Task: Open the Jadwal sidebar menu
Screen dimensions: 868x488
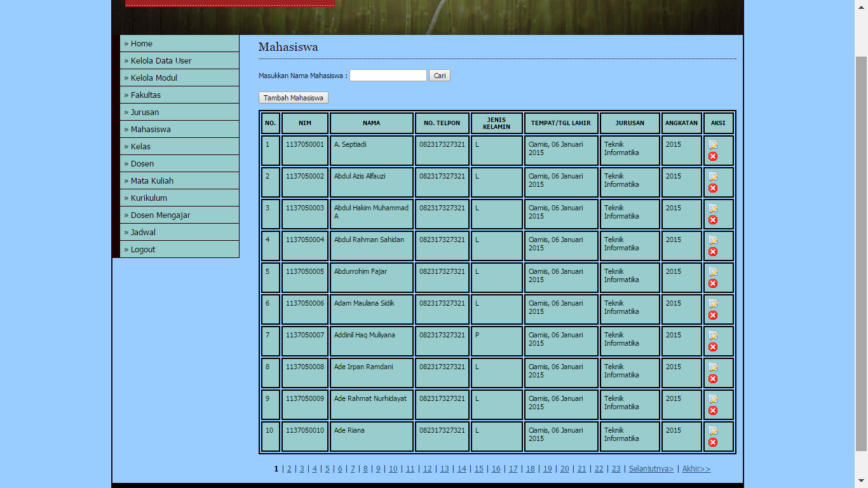Action: (143, 233)
